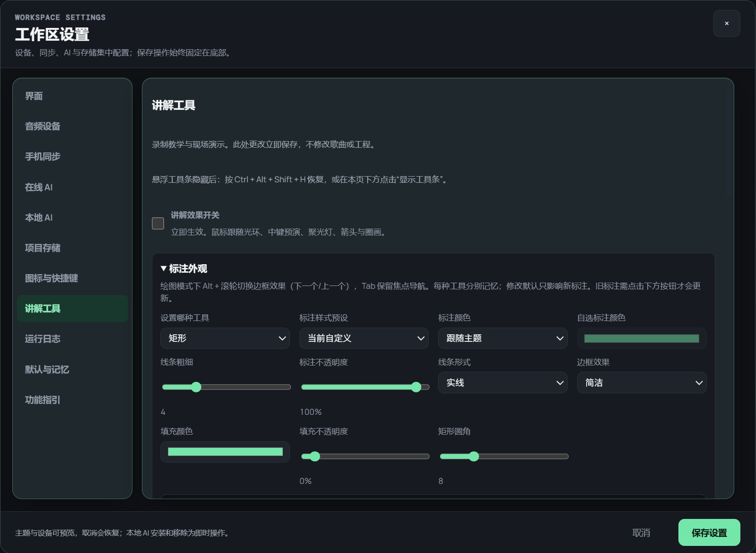The width and height of the screenshot is (756, 553).
Task: Switch to the 界面 settings tab
Action: 72,96
